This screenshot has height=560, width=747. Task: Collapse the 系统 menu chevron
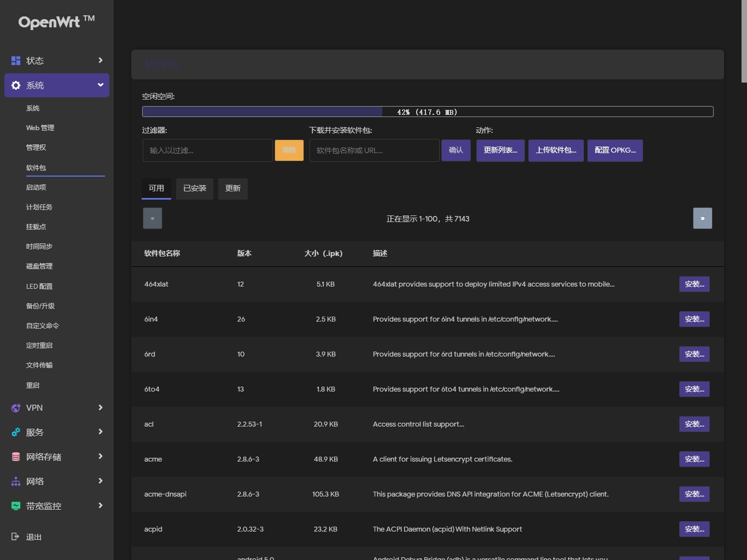point(100,85)
